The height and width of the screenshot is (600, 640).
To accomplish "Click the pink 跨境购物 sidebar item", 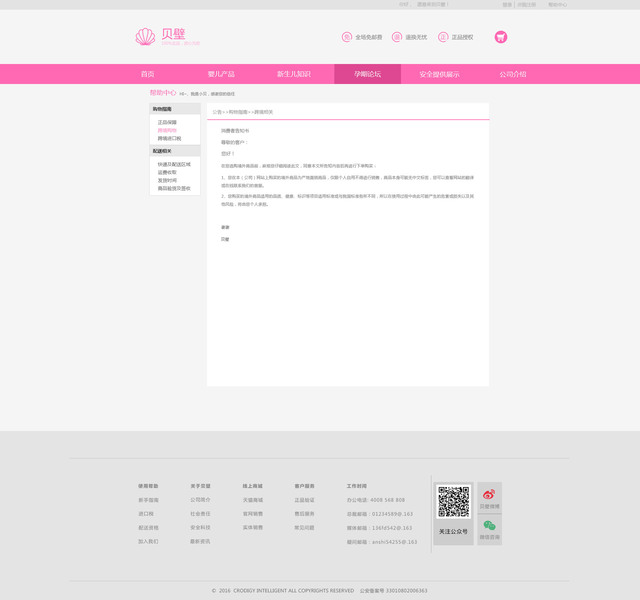I will [167, 130].
